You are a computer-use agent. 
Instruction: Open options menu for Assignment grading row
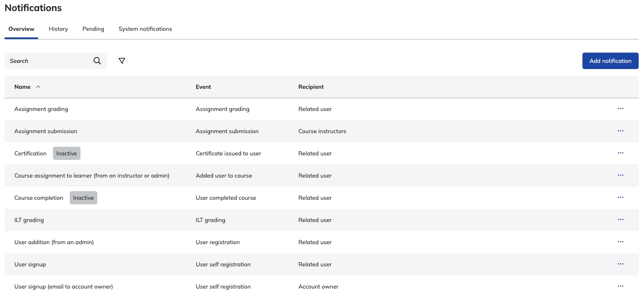(621, 109)
